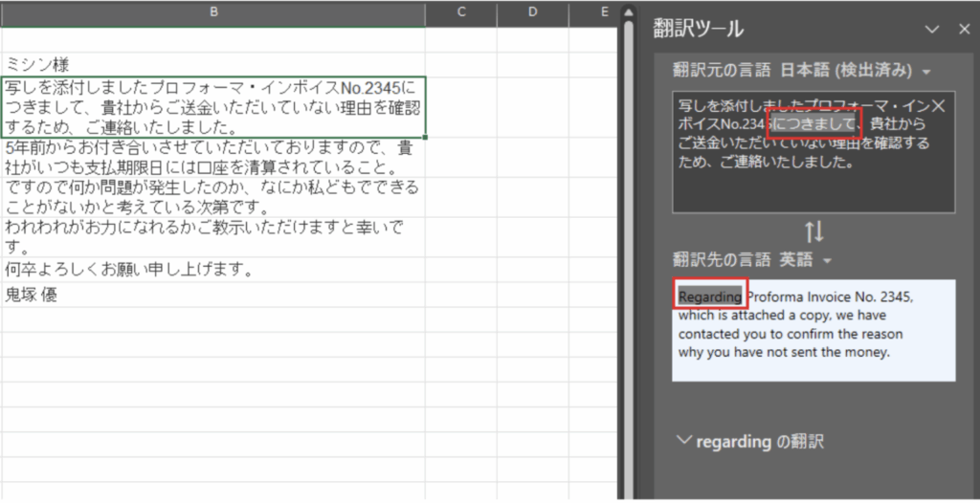Open 翻訳先の言語 英語 dropdown
Image resolution: width=980 pixels, height=503 pixels.
tap(828, 260)
